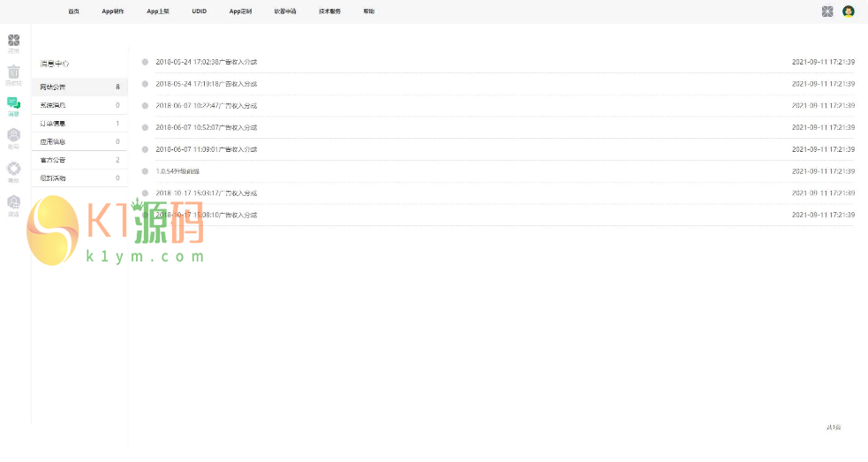Go to 首页 in top navigation
This screenshot has width=868, height=462.
[73, 11]
